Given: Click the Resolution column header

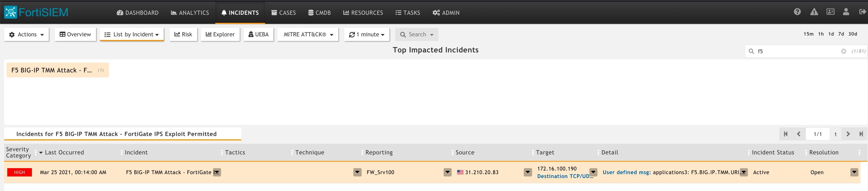Looking at the screenshot, I should (x=824, y=153).
